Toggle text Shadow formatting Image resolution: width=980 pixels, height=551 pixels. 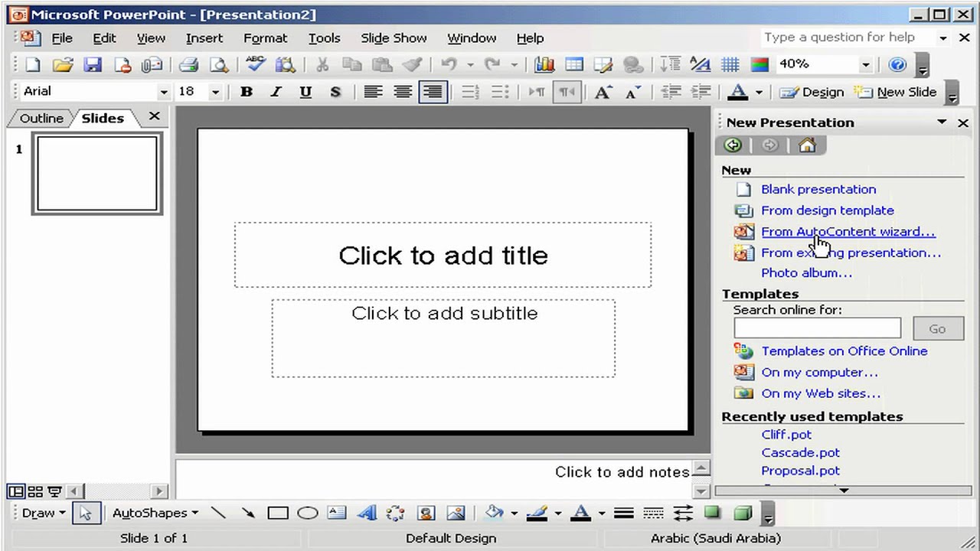pos(335,92)
